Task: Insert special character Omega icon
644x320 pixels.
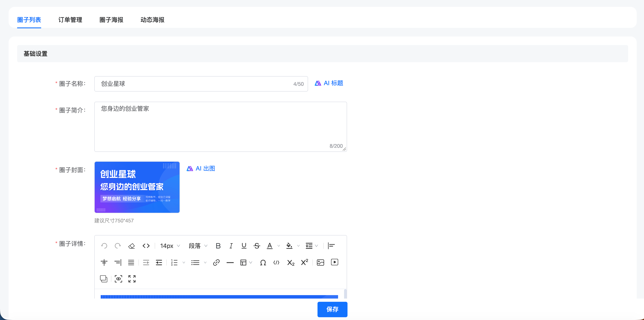Action: [x=263, y=263]
